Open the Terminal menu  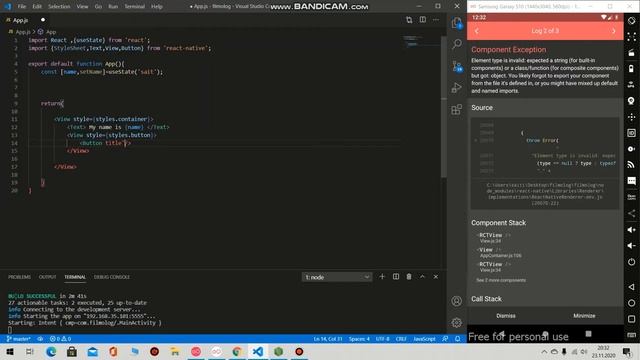tap(135, 7)
